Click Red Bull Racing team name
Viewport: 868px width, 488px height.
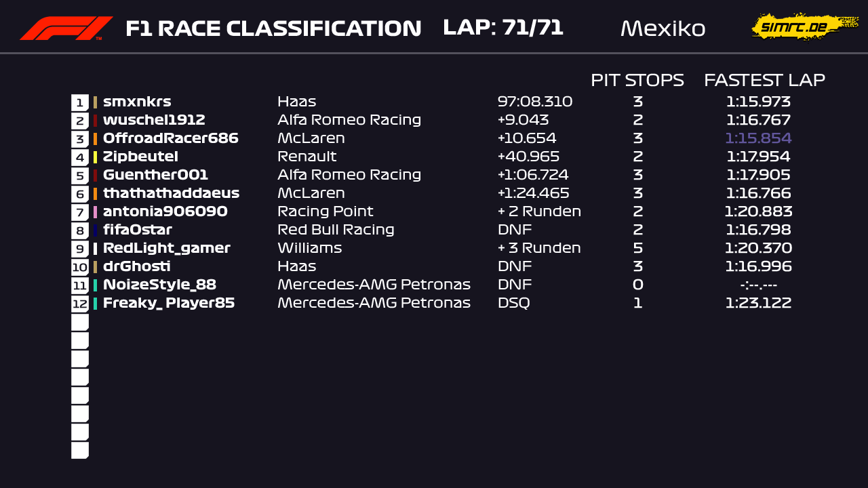(x=336, y=230)
